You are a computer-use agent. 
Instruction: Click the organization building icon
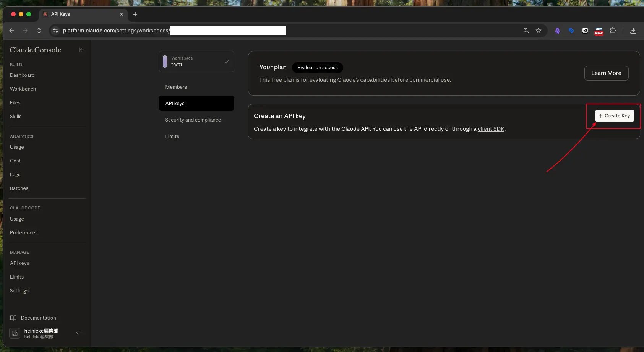pyautogui.click(x=15, y=333)
